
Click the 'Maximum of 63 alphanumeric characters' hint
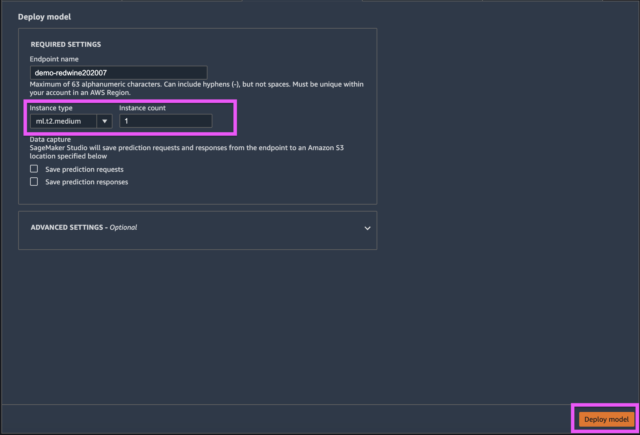point(196,89)
